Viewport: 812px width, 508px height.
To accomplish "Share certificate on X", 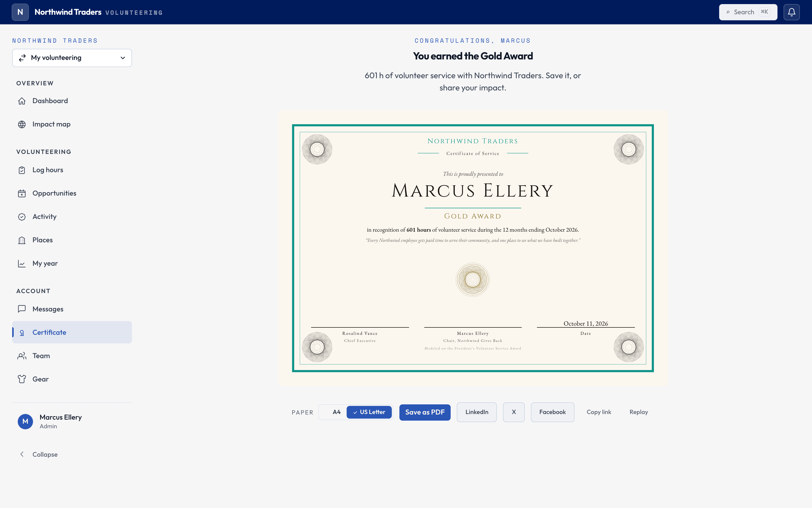I will (514, 412).
